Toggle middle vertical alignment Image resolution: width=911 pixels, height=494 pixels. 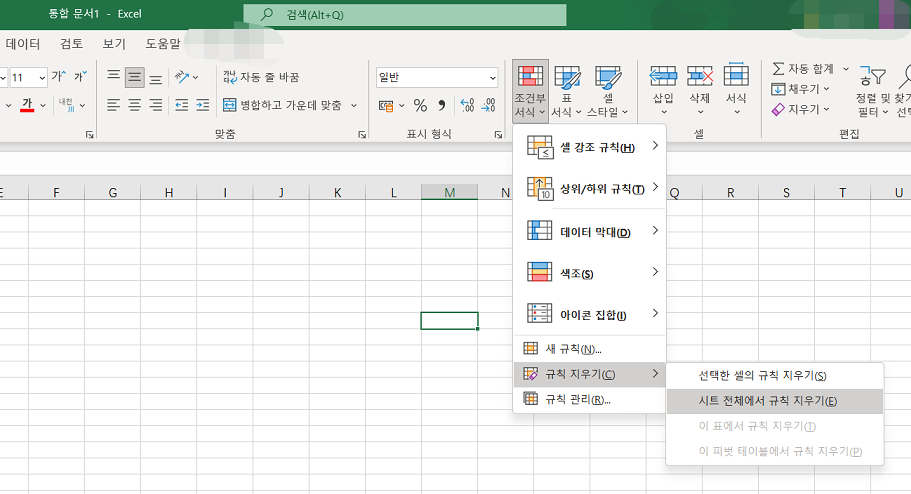pyautogui.click(x=135, y=77)
